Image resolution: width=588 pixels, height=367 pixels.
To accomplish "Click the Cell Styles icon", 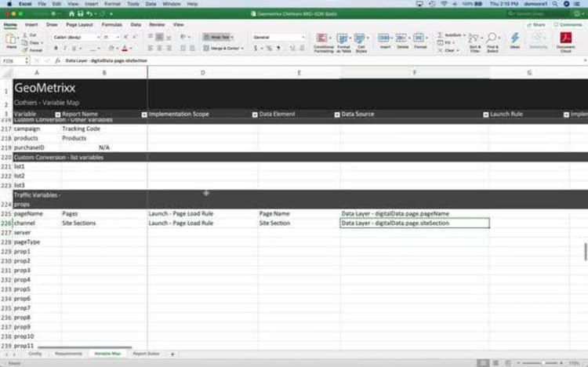I will click(x=360, y=38).
